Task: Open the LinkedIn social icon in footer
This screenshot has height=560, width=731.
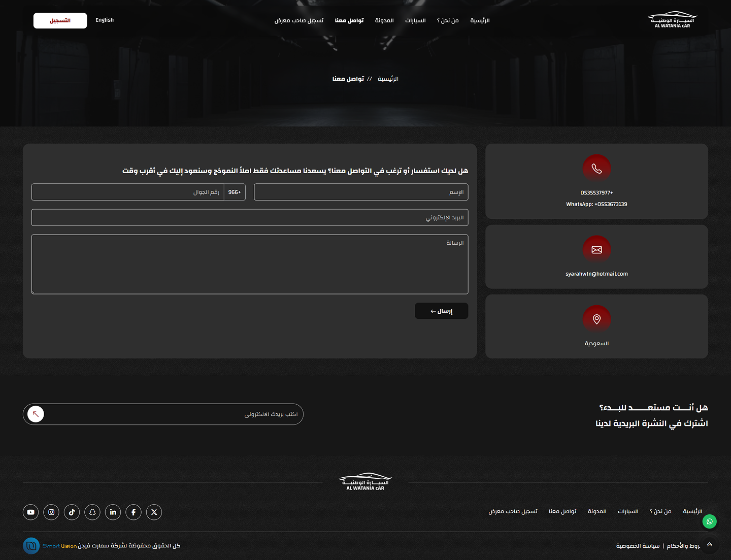Action: (x=113, y=512)
